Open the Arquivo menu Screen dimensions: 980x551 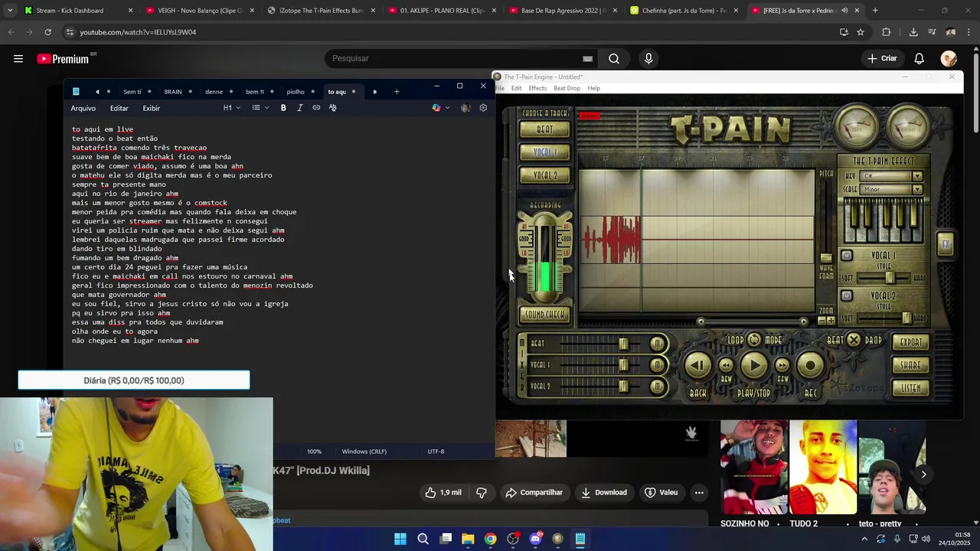(83, 109)
